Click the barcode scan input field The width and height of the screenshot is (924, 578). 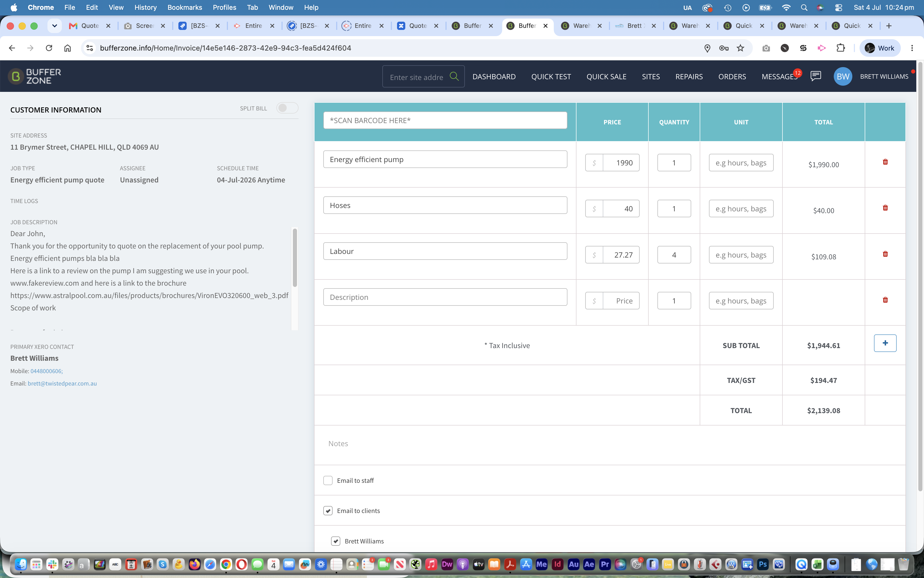[445, 121]
